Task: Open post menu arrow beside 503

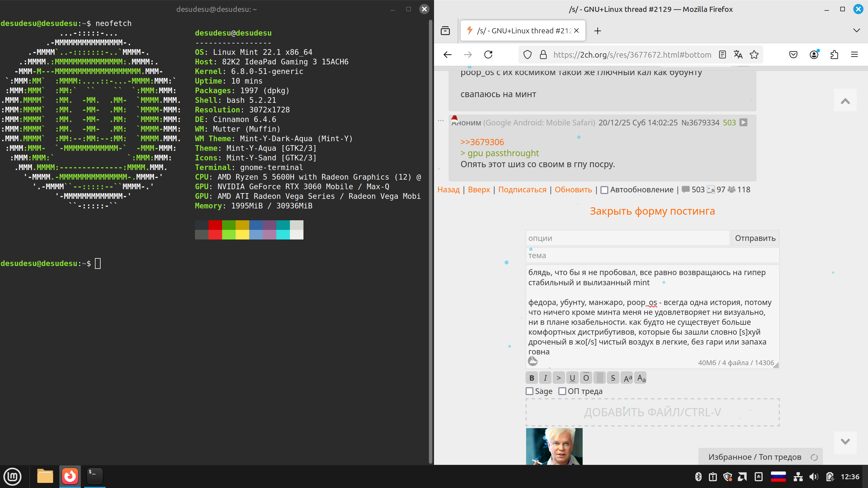Action: tap(743, 123)
